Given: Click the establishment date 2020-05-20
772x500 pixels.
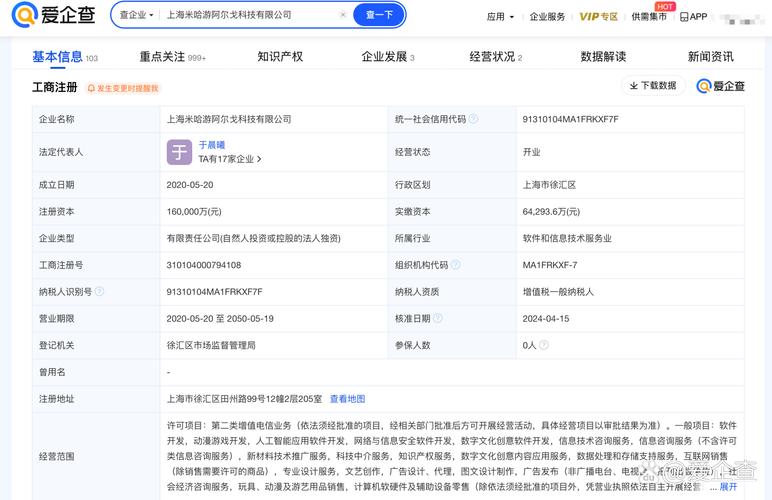Looking at the screenshot, I should (x=190, y=185).
